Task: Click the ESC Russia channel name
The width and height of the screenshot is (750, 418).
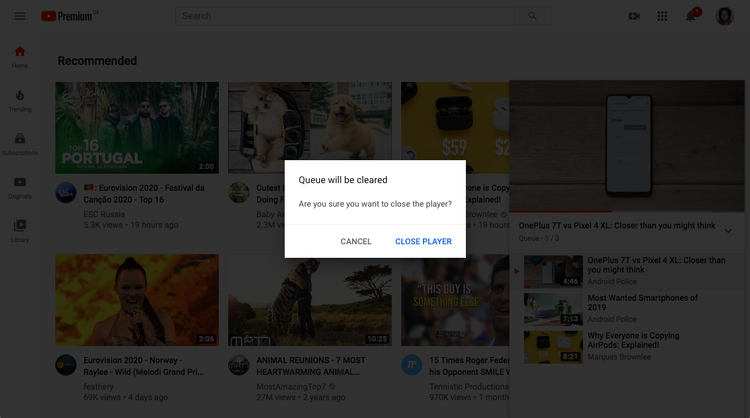Action: [104, 214]
